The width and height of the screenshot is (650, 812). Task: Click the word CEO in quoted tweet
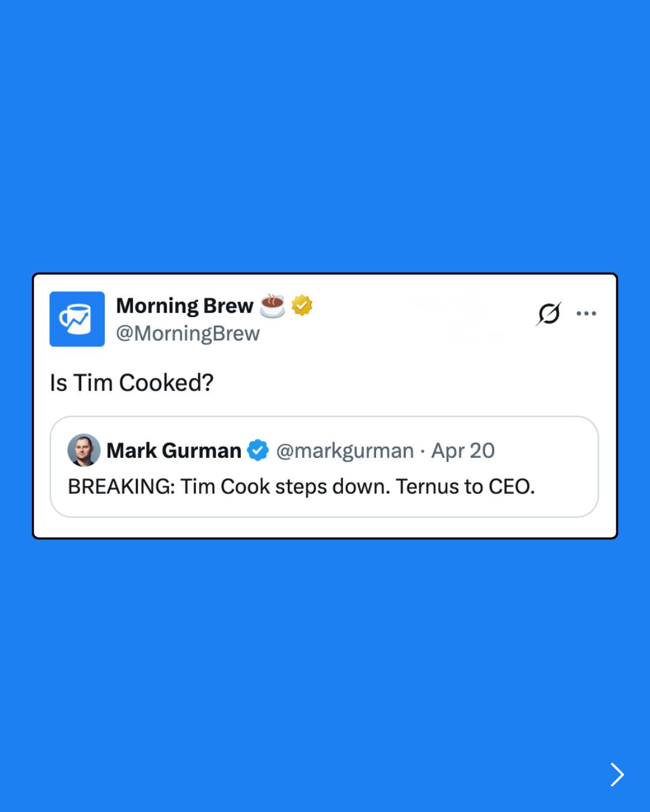pyautogui.click(x=510, y=487)
